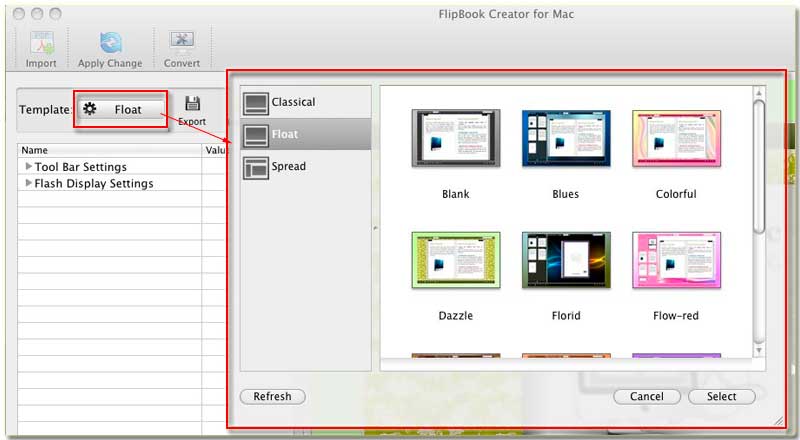Select the Blank template thumbnail
800x440 pixels.
pos(456,138)
